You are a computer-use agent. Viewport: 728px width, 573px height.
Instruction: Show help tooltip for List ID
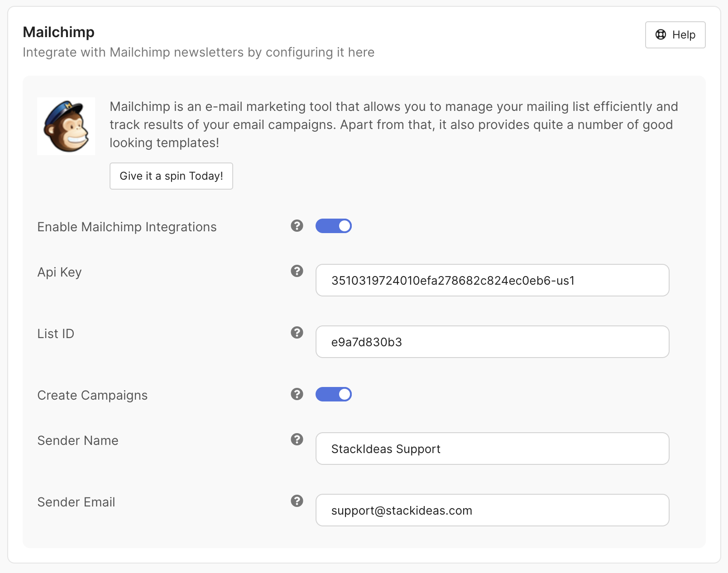click(297, 333)
